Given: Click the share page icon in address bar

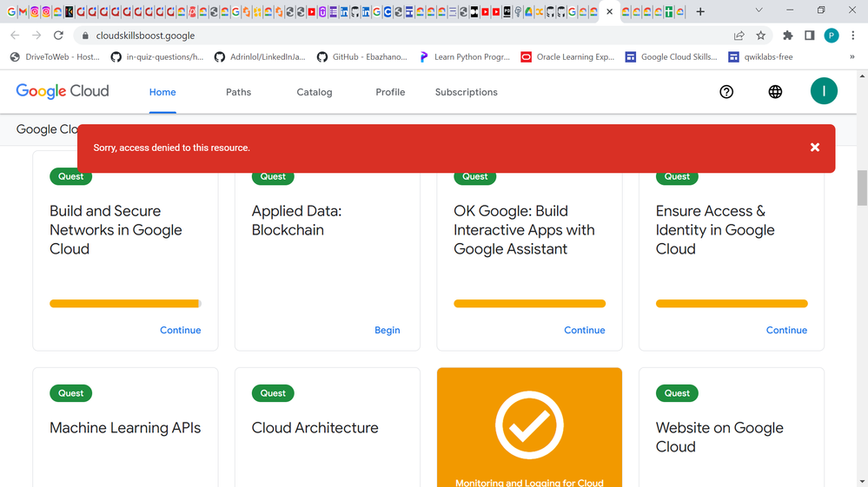Looking at the screenshot, I should coord(739,36).
